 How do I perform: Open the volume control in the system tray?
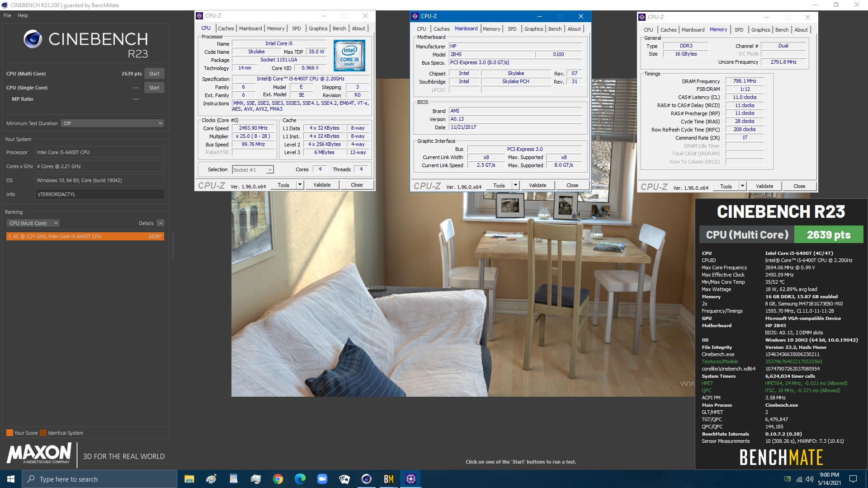click(810, 479)
